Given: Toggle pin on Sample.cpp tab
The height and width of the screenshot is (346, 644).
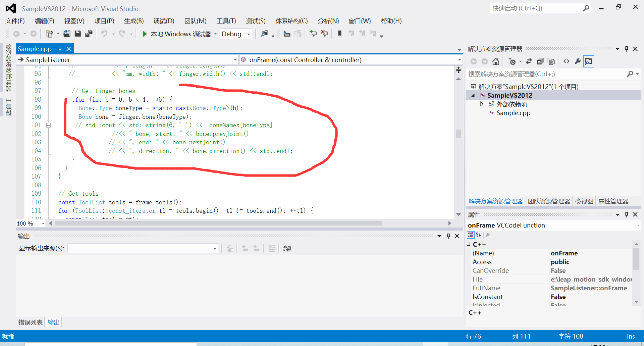Looking at the screenshot, I should pyautogui.click(x=60, y=49).
